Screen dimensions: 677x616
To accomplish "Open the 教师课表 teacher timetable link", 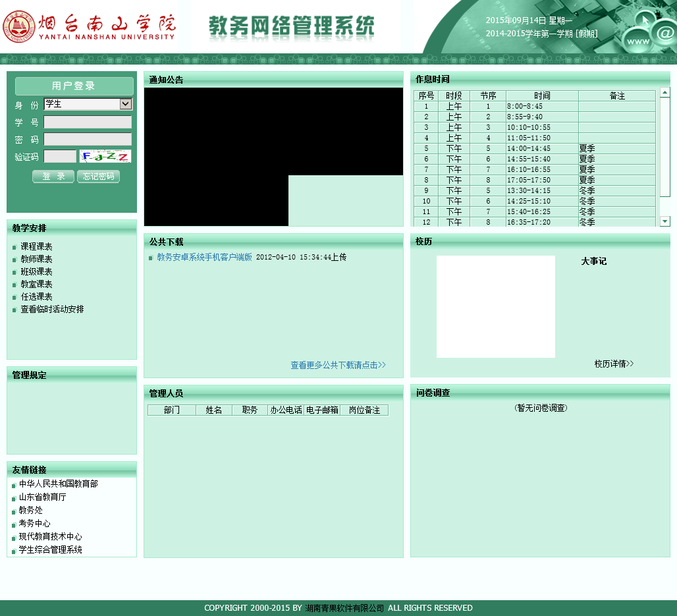I will point(37,259).
